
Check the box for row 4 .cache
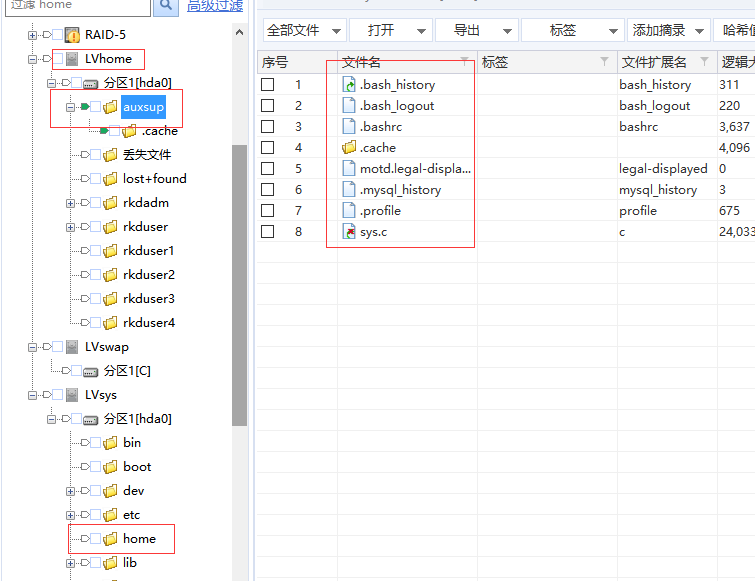point(268,147)
